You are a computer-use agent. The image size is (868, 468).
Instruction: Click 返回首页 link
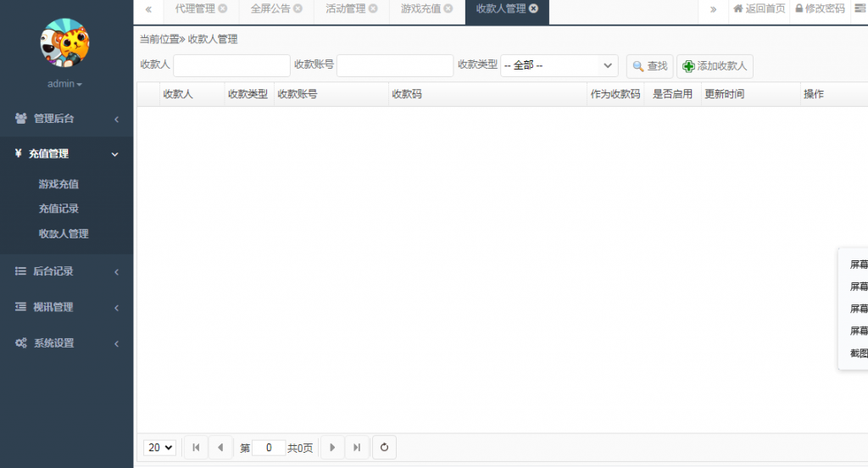pyautogui.click(x=759, y=9)
